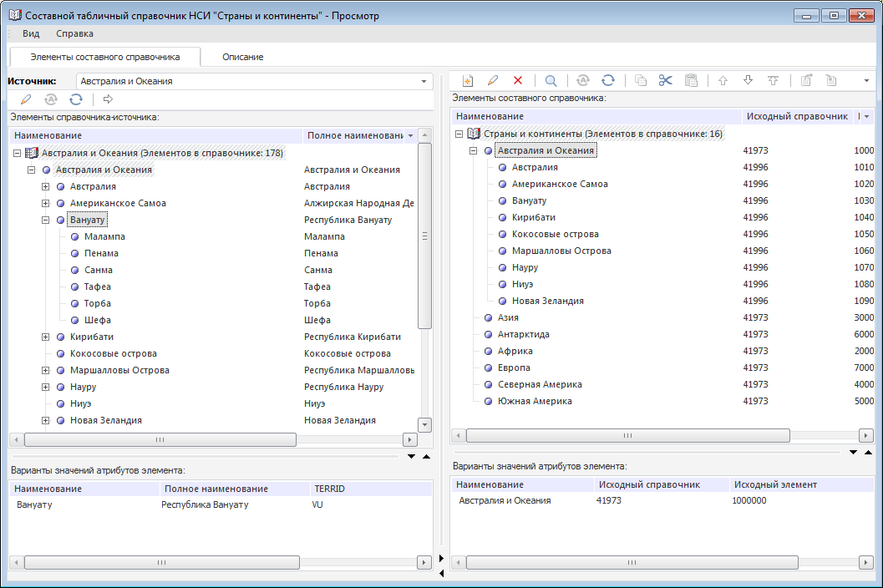Click the blue refresh icon in source toolbar
The image size is (883, 588).
(76, 99)
